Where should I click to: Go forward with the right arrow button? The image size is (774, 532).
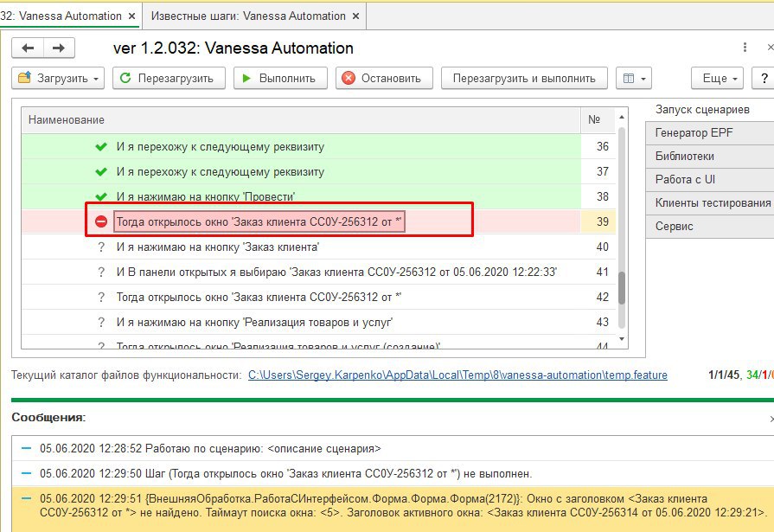59,48
